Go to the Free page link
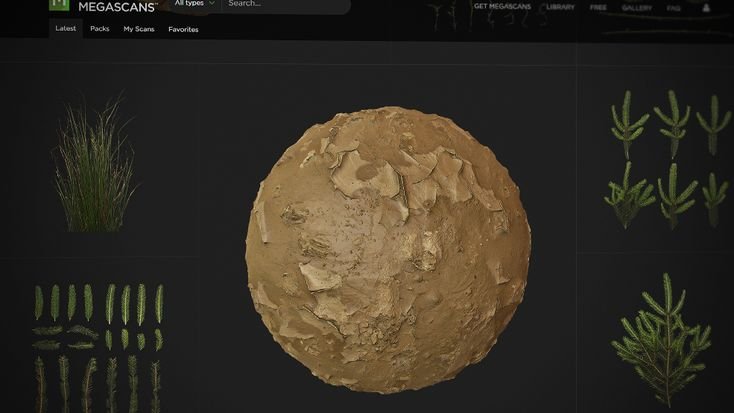 [x=598, y=7]
